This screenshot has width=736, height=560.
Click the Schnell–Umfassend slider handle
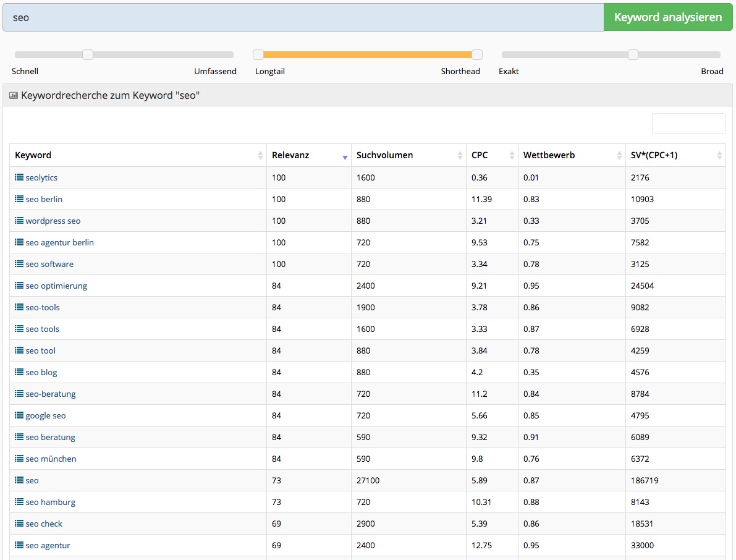(88, 54)
